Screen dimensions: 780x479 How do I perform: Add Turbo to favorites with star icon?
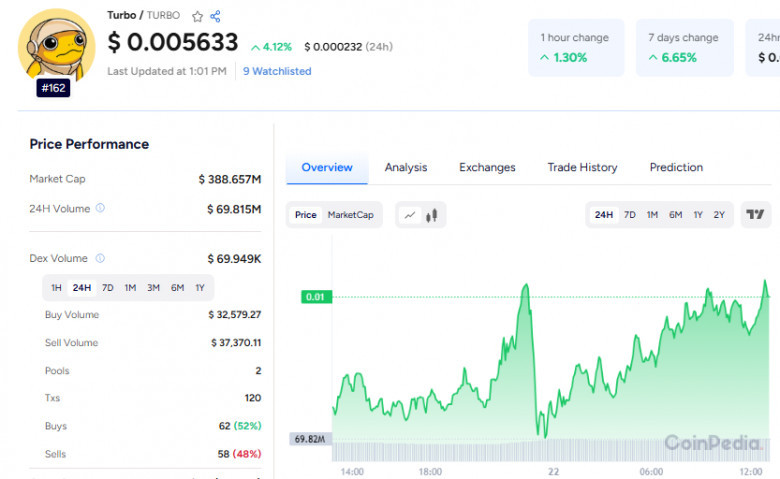click(197, 16)
